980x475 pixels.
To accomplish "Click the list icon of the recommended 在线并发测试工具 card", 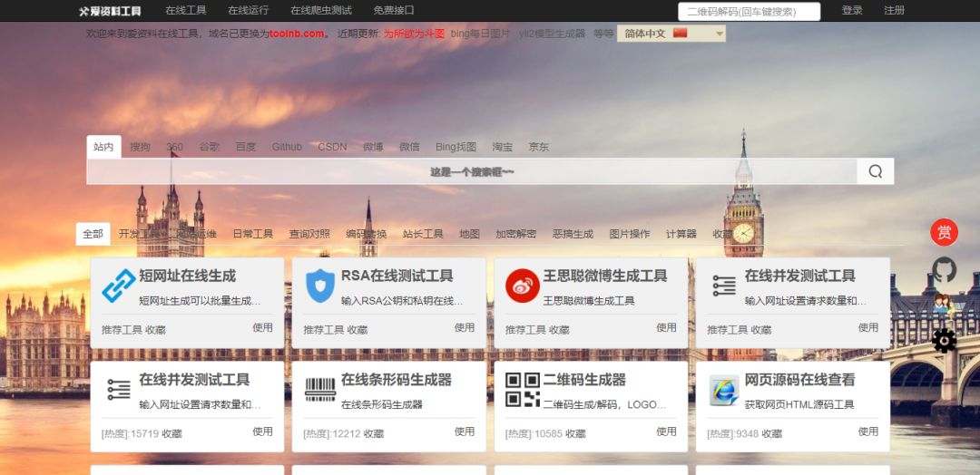I will 724,286.
